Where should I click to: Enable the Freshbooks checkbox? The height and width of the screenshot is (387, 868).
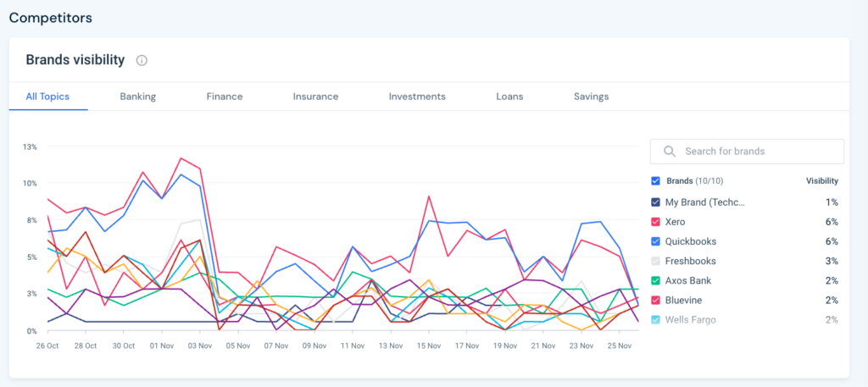pyautogui.click(x=655, y=261)
